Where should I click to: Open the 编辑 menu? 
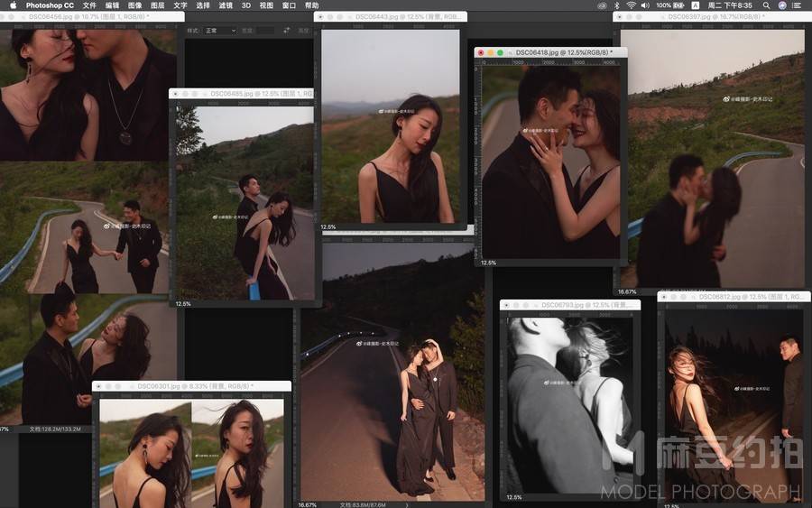113,5
